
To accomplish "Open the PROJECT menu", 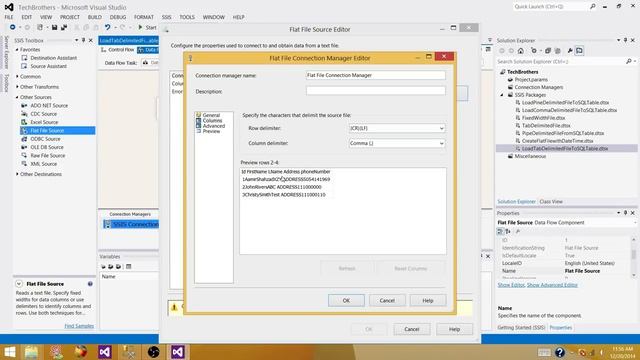I will coord(70,17).
